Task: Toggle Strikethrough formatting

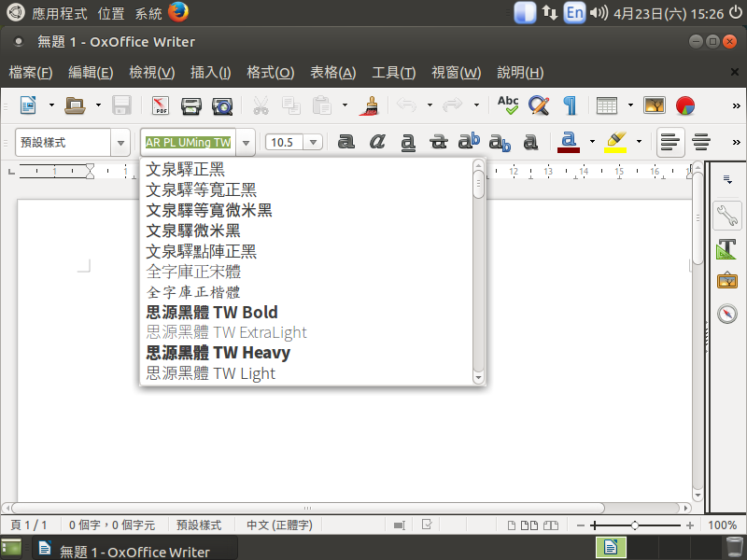Action: point(438,142)
